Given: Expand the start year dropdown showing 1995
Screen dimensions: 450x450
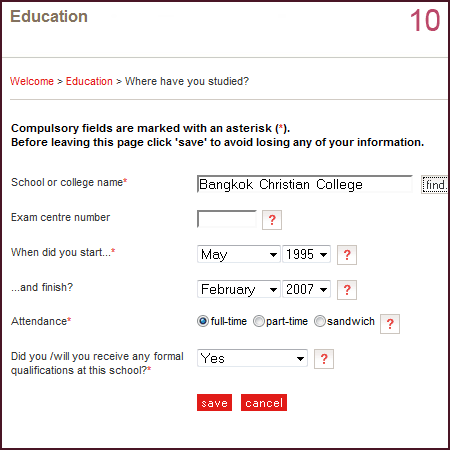Looking at the screenshot, I should click(306, 254).
